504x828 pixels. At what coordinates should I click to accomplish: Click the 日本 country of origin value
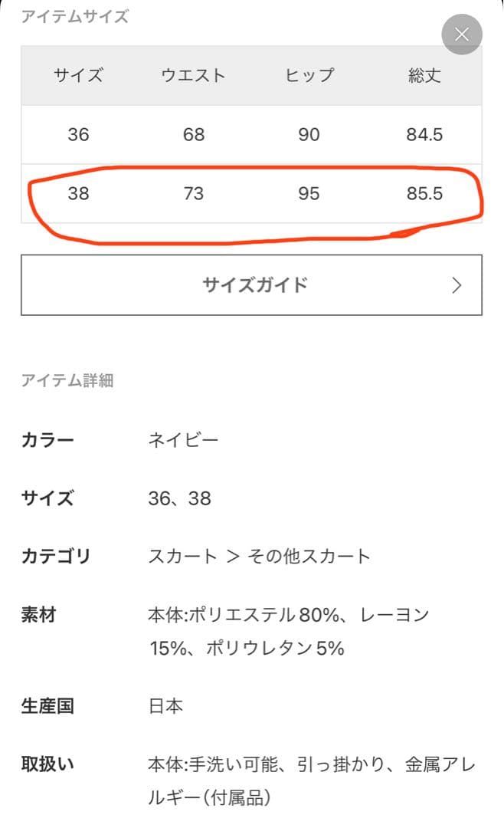pyautogui.click(x=165, y=705)
